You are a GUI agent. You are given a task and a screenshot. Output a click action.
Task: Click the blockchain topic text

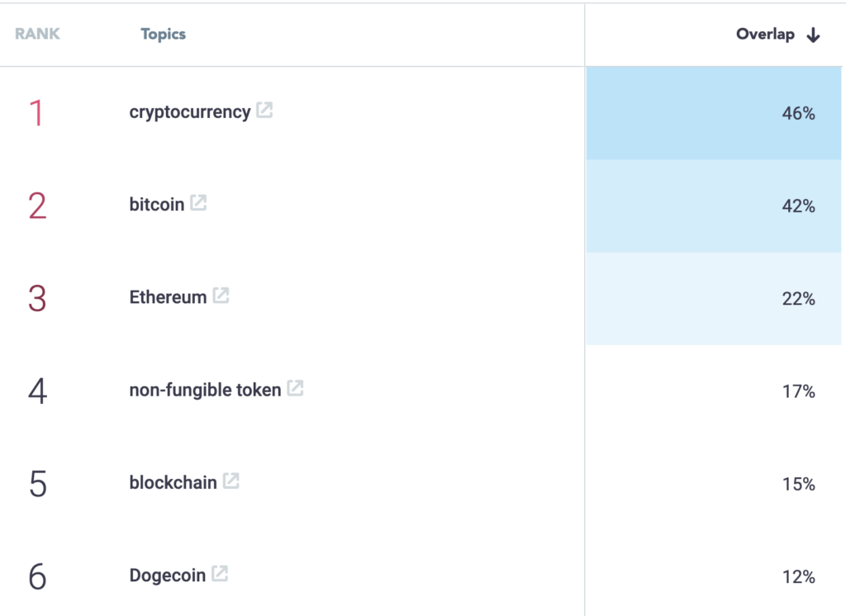point(173,482)
